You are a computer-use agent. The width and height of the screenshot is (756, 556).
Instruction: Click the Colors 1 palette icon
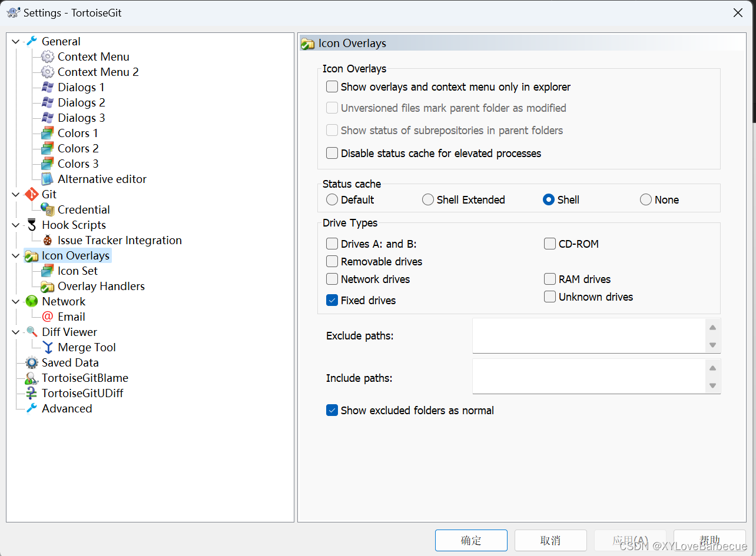[48, 133]
